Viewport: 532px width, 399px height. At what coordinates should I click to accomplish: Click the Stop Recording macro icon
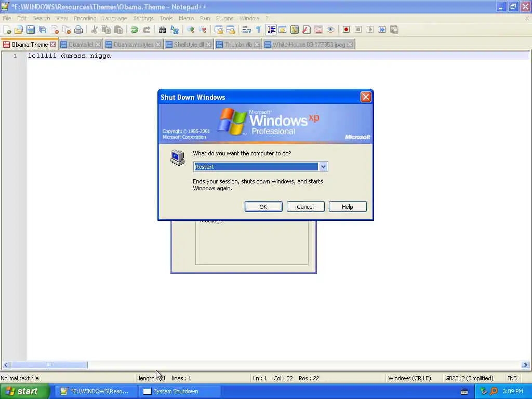click(x=358, y=30)
